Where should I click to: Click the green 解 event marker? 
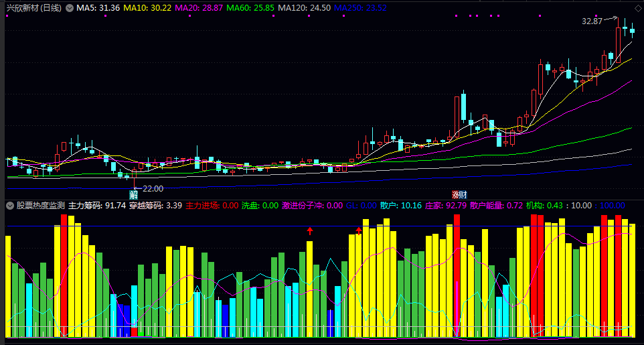(x=133, y=195)
